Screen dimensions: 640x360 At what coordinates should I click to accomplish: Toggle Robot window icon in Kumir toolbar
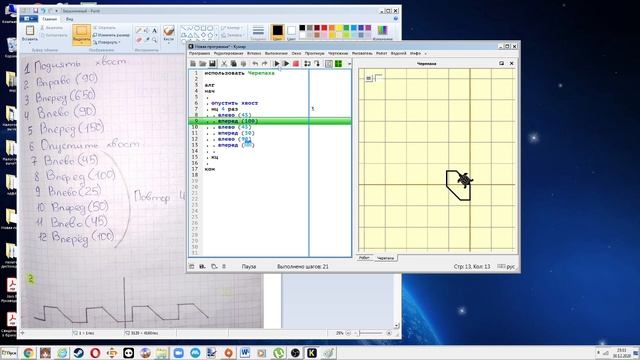pos(329,64)
